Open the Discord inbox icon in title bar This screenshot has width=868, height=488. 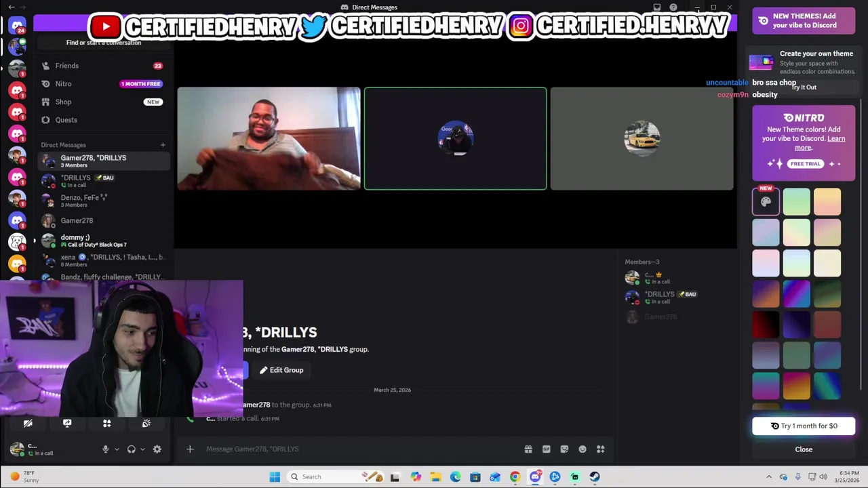tap(657, 7)
